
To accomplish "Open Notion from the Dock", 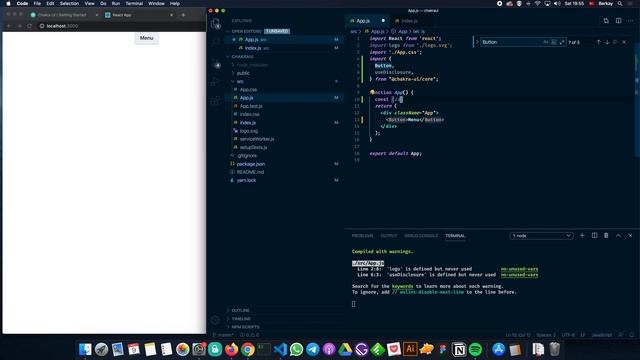I will 459,349.
